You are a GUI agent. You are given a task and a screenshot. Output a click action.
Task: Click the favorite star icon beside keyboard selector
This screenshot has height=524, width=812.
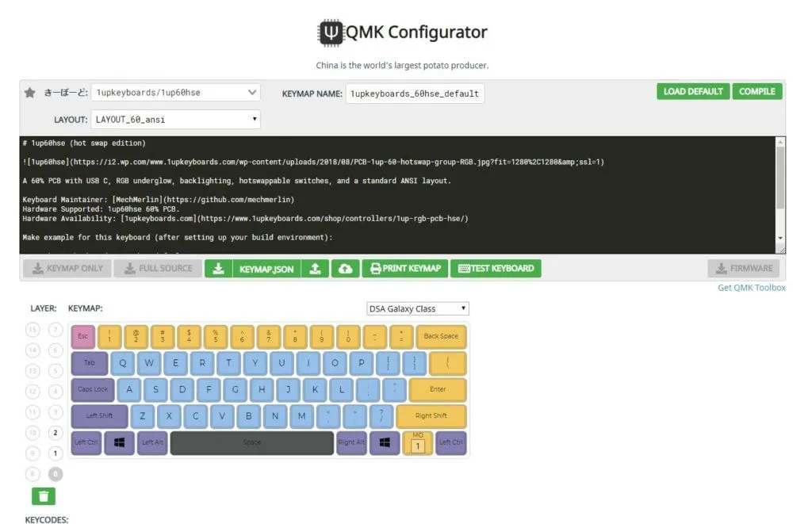29,93
